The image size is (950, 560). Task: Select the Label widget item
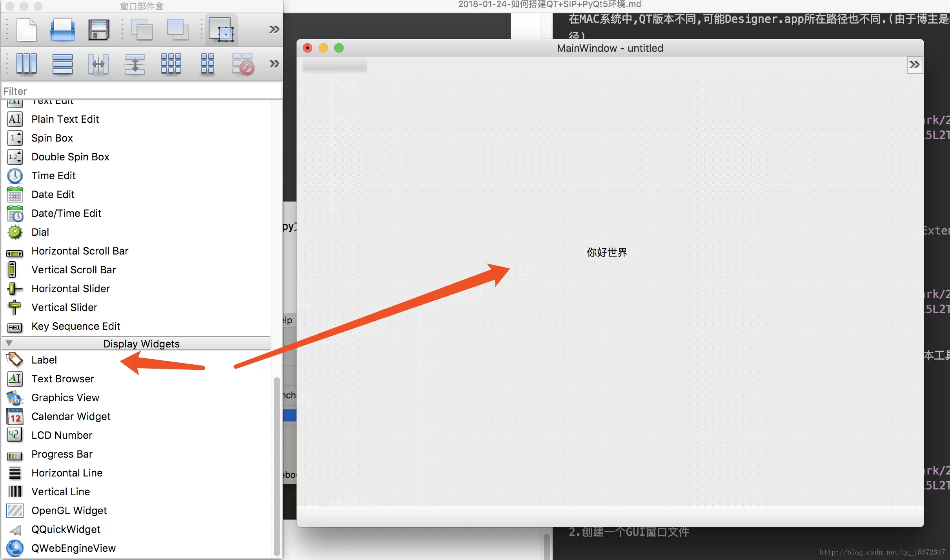click(44, 360)
